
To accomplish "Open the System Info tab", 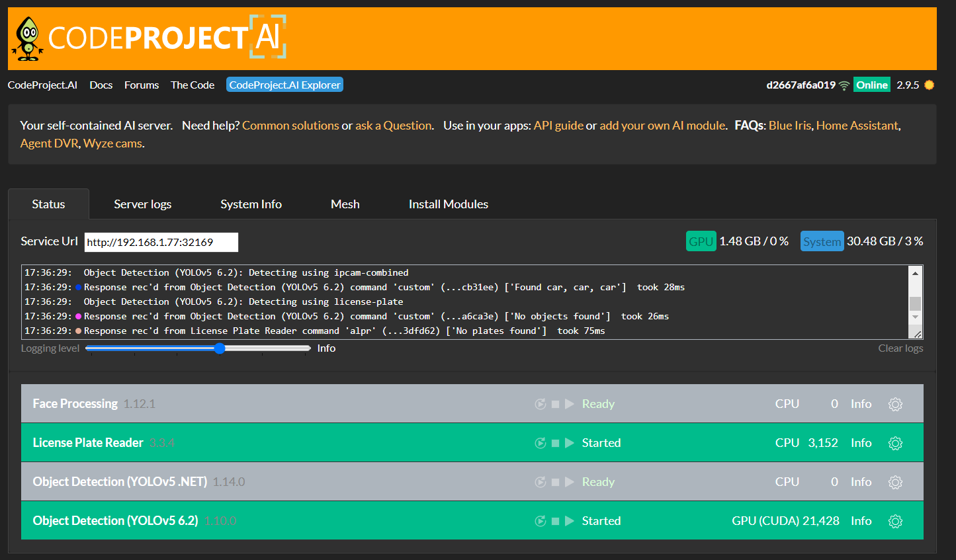I will point(251,204).
